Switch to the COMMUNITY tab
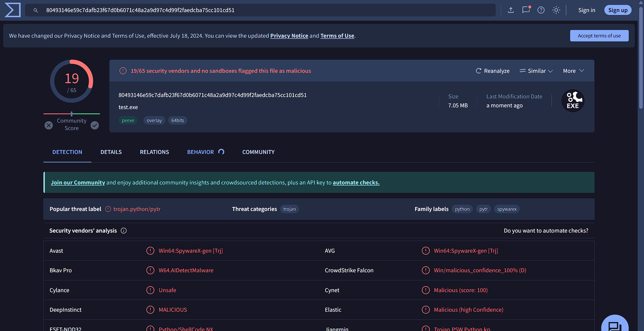The width and height of the screenshot is (644, 331). 258,152
